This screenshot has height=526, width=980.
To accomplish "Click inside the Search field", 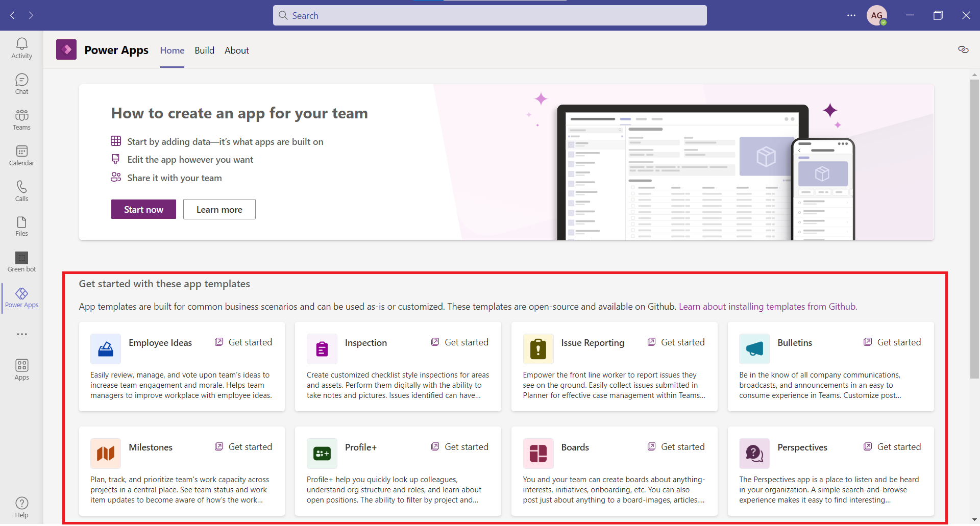I will point(489,15).
